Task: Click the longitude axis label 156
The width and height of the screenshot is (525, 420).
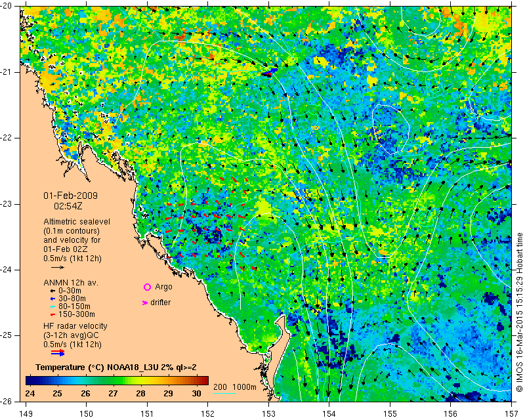Action: click(x=451, y=414)
